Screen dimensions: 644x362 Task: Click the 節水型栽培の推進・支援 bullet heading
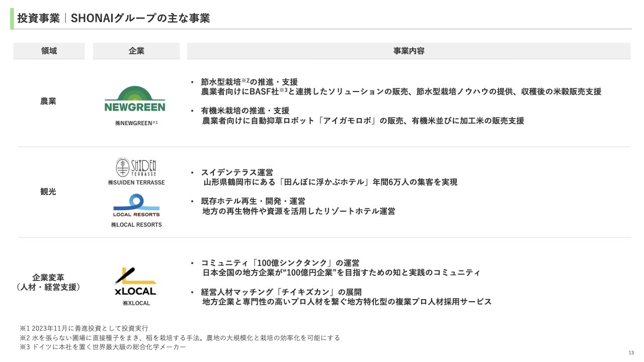click(249, 81)
